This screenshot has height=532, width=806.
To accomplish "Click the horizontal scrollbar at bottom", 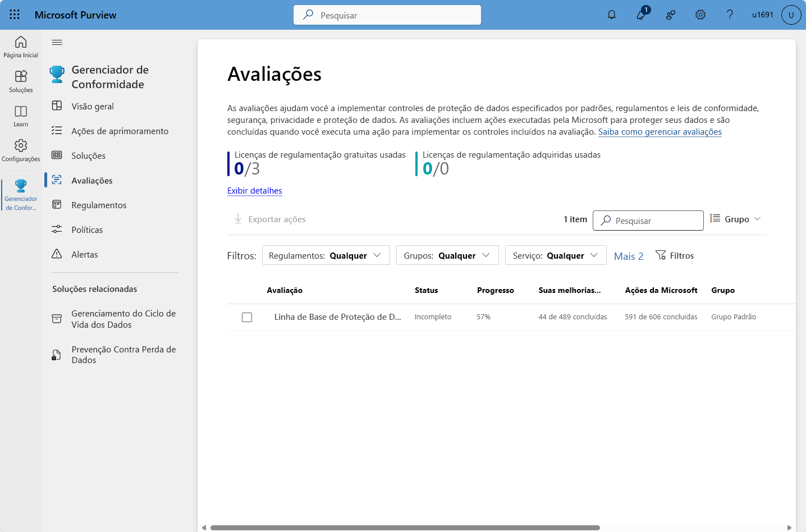I will coord(404,528).
